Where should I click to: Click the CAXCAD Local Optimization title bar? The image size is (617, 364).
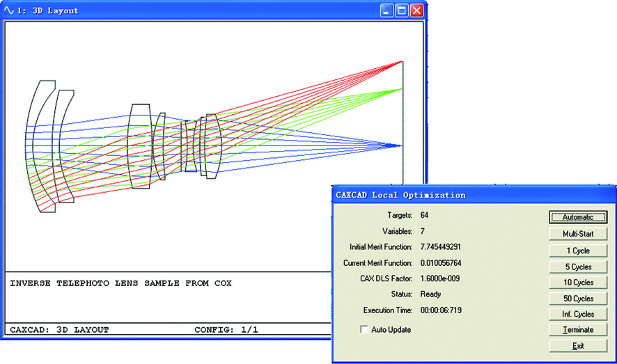pyautogui.click(x=474, y=195)
